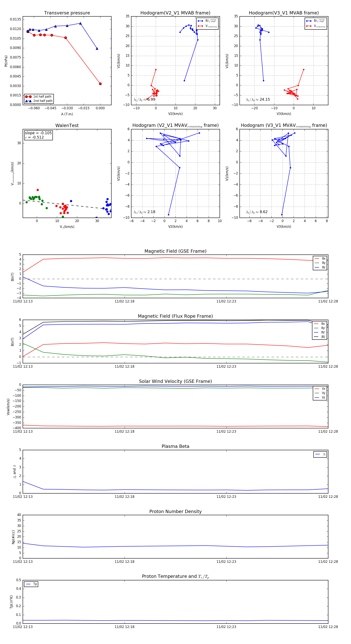Select the Tp legend entry in Proton Temperature
Screen dimensions: 351x644
[x=31, y=584]
